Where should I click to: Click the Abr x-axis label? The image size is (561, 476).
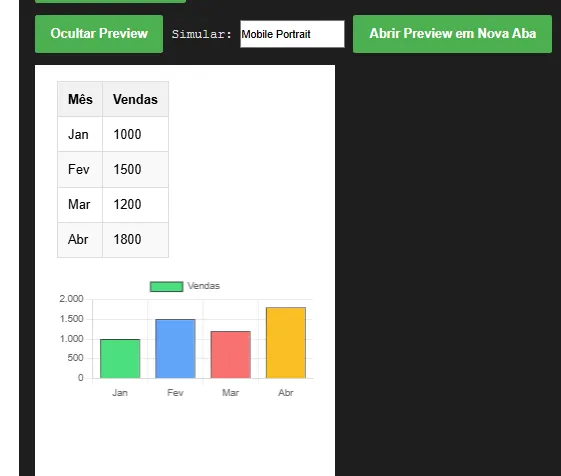[x=286, y=393]
